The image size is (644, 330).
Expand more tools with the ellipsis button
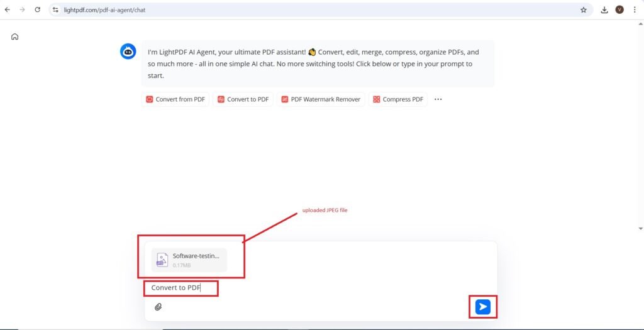[x=438, y=99]
